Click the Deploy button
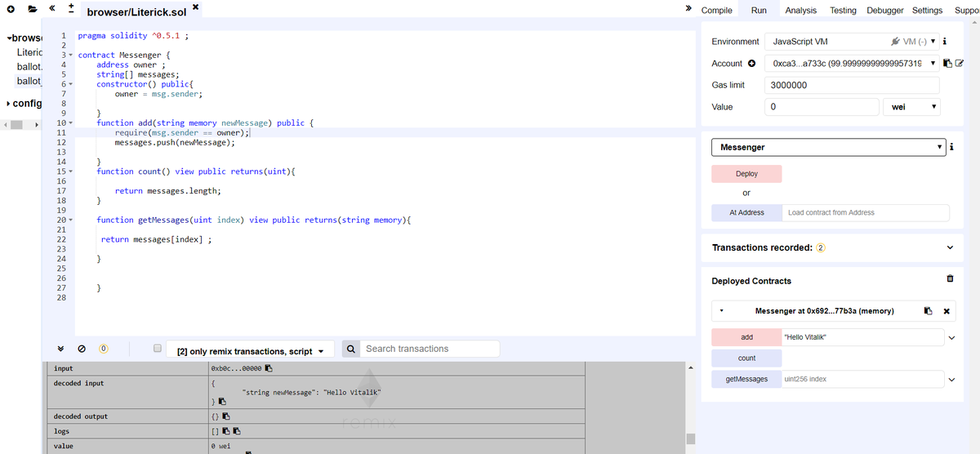Viewport: 980px width, 454px height. 746,174
